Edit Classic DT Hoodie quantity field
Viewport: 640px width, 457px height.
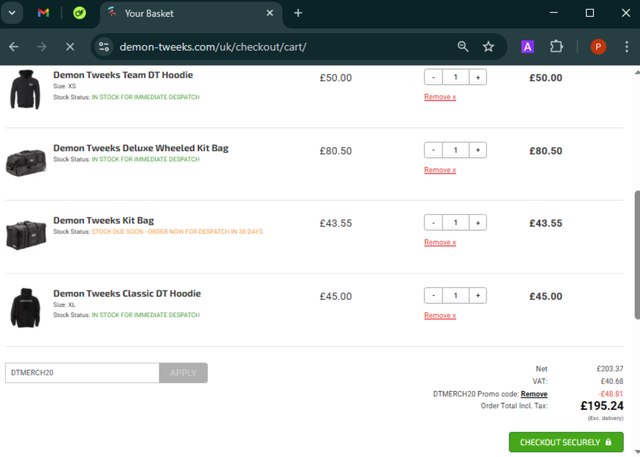click(456, 295)
